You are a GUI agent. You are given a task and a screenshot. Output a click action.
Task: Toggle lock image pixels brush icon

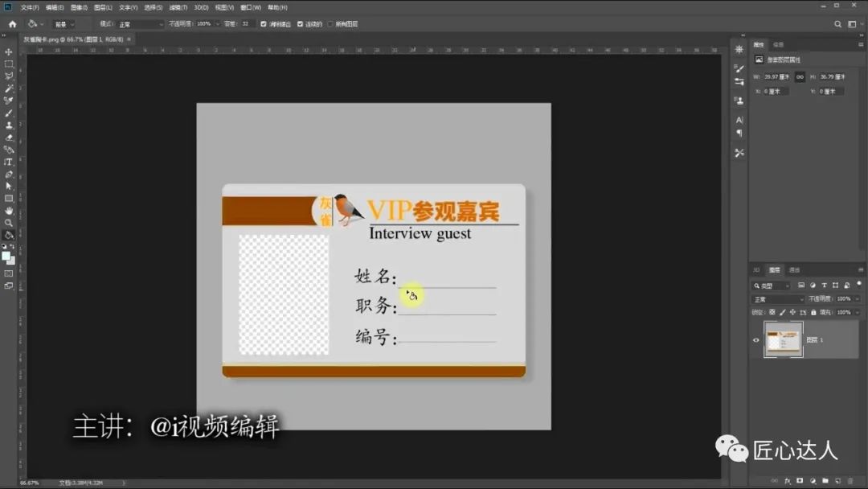pos(782,312)
